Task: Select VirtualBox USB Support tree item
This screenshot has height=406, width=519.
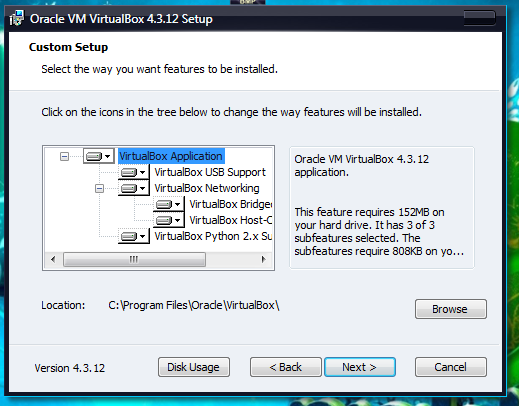Action: pyautogui.click(x=210, y=172)
